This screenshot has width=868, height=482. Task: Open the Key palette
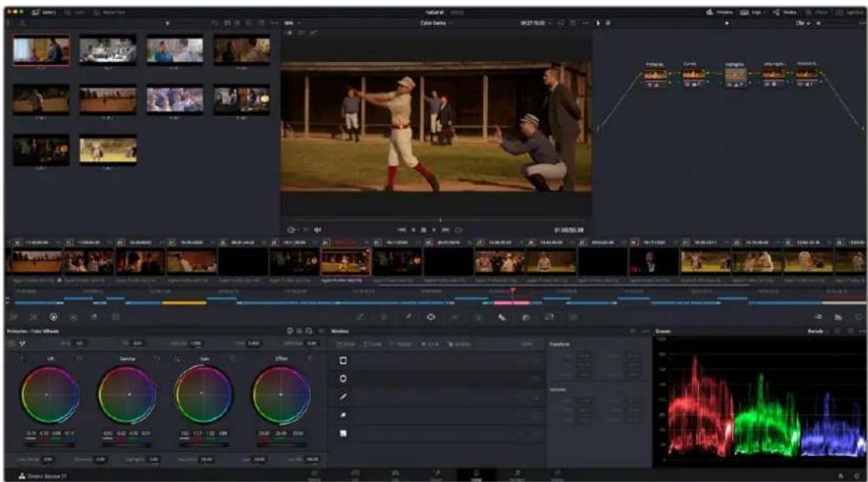(x=526, y=317)
